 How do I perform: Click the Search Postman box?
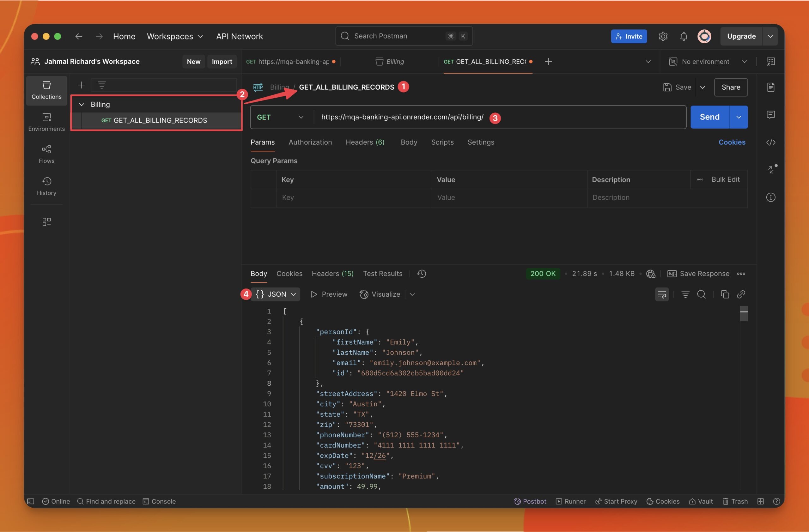point(404,36)
